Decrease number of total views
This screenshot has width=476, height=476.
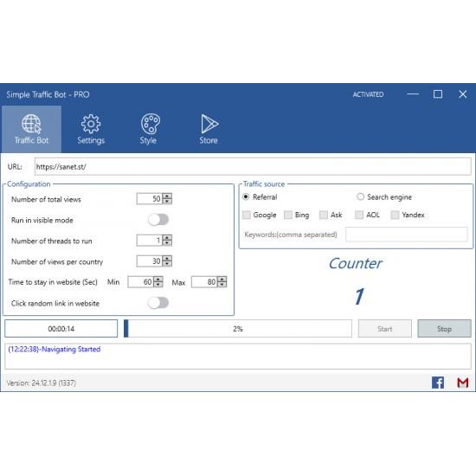(x=167, y=202)
